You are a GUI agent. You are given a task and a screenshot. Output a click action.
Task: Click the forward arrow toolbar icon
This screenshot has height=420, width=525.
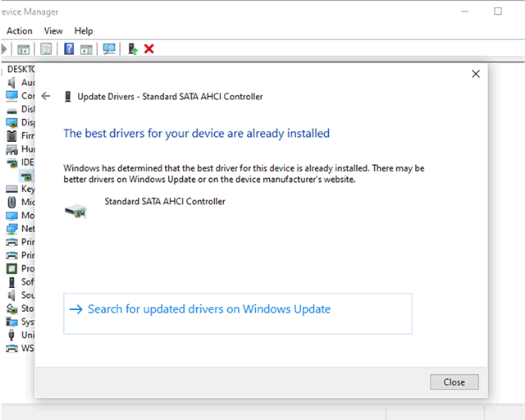tap(3, 49)
